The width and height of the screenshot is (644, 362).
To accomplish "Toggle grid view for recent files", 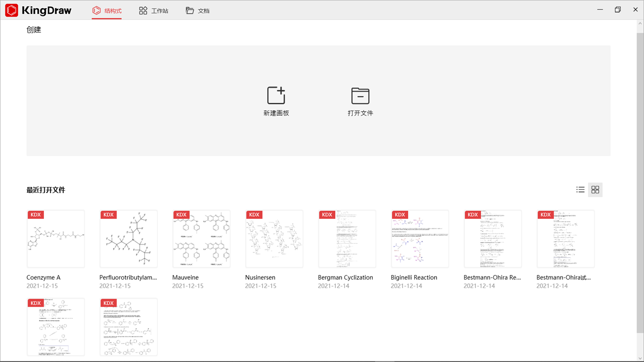I will (595, 190).
